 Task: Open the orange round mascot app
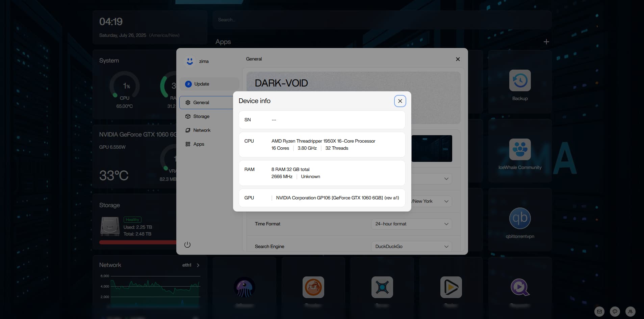click(x=313, y=287)
